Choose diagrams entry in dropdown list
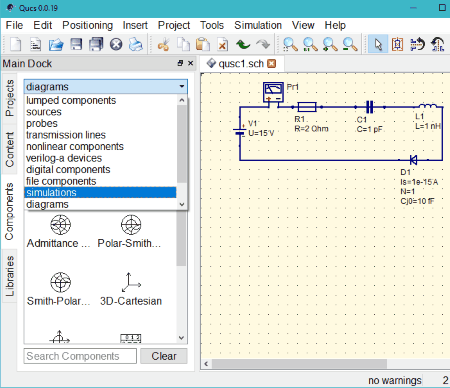Viewport: 450px width, 388px height. (x=100, y=204)
